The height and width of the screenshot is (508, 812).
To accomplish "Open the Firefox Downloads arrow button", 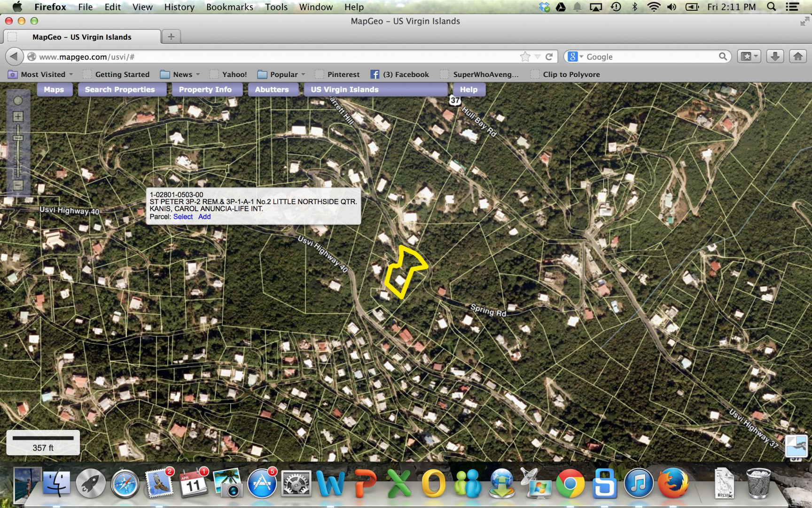I will 775,56.
